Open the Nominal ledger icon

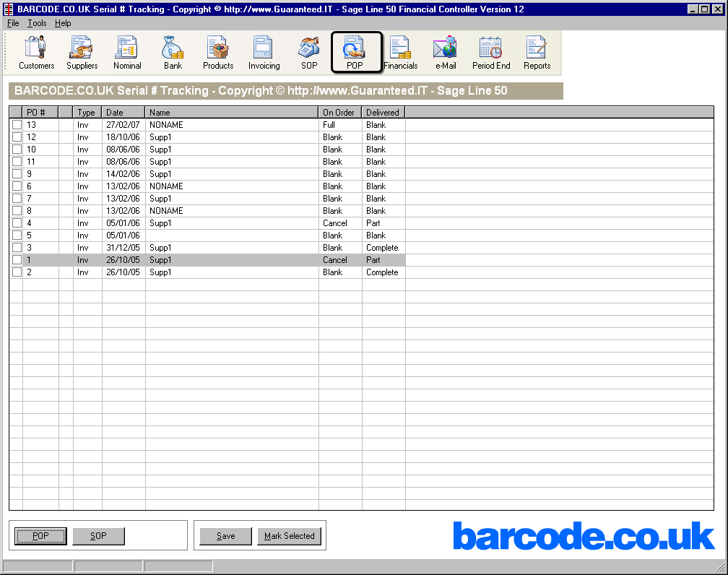point(127,53)
